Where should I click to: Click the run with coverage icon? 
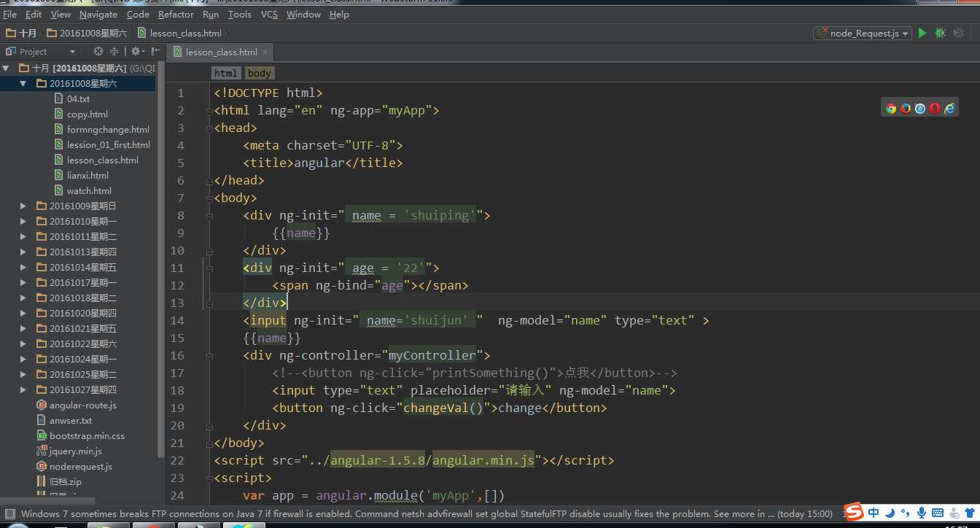pyautogui.click(x=960, y=33)
